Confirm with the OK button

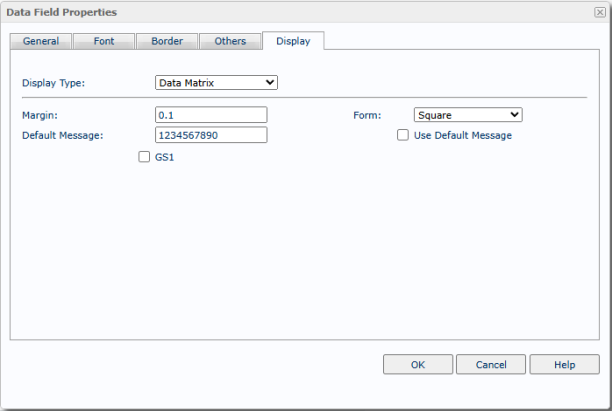click(x=418, y=364)
